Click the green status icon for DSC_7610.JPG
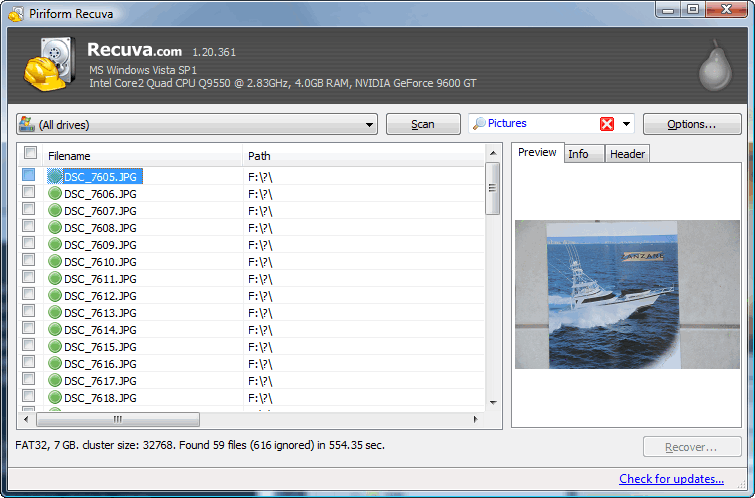755x498 pixels. pyautogui.click(x=55, y=262)
